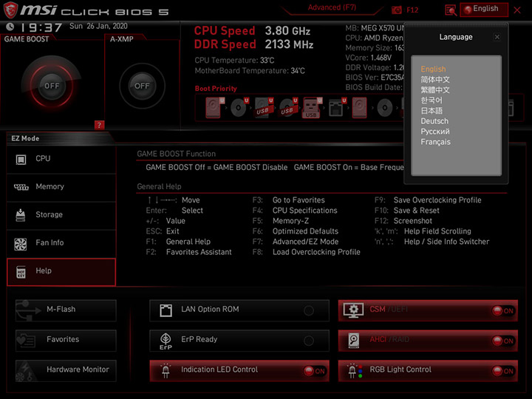Open the Fan Info tab
The image size is (532, 399).
point(61,243)
